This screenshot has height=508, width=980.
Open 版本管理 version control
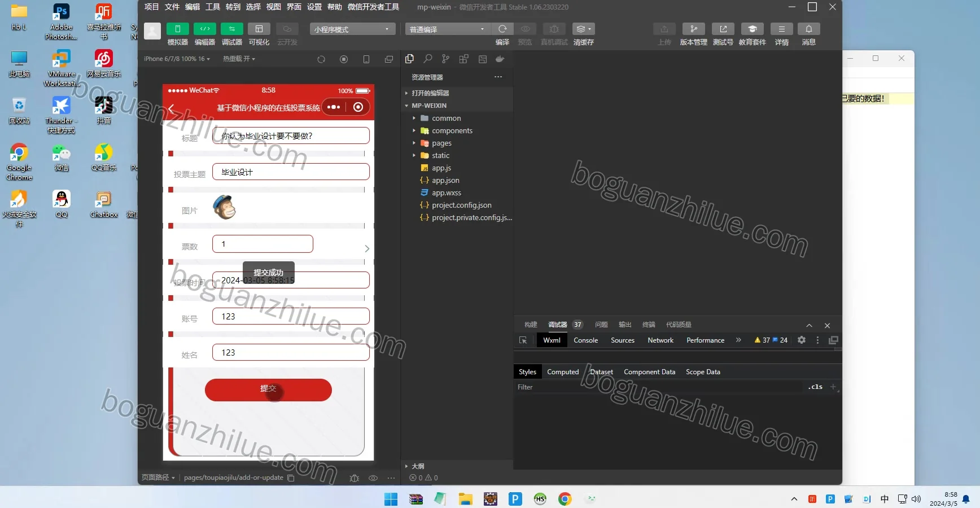(x=693, y=29)
